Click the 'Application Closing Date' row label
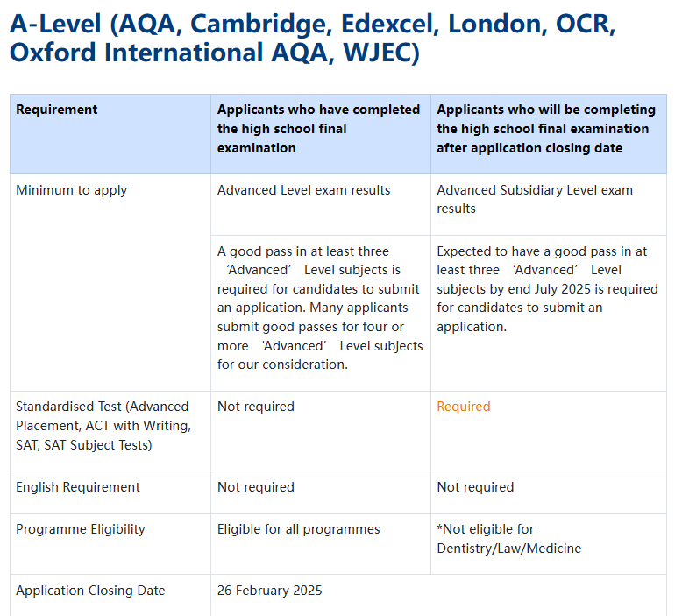Viewport: 675px width, 616px height. click(x=90, y=591)
